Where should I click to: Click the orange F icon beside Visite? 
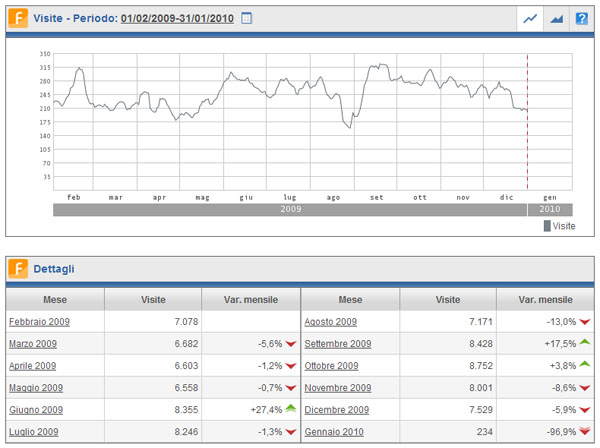(x=18, y=18)
